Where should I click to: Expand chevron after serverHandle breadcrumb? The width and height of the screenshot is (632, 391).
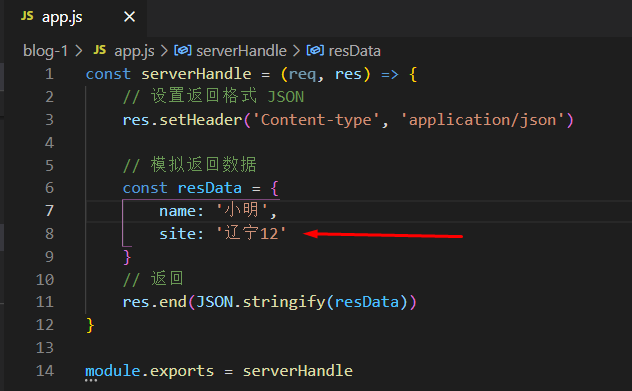point(296,51)
